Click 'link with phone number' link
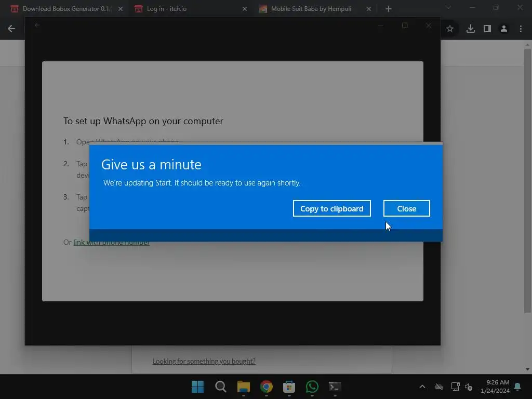Viewport: 532px width, 399px height. [111, 242]
